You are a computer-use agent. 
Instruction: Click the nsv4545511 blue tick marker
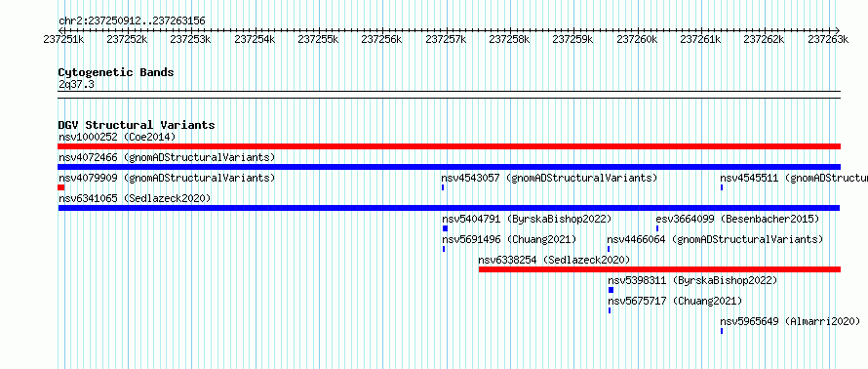pos(722,187)
